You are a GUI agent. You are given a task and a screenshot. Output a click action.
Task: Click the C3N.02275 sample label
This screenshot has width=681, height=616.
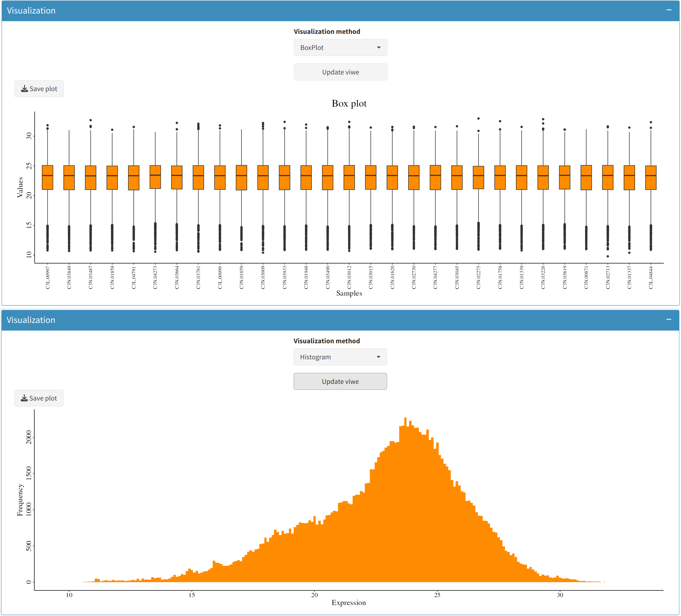tap(478, 278)
